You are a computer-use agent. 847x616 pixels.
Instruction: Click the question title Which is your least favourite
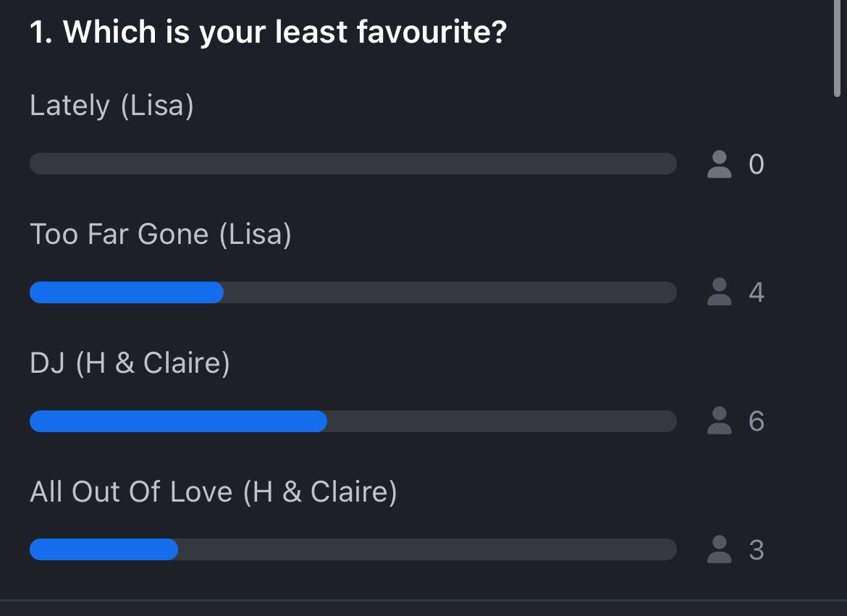pyautogui.click(x=269, y=32)
